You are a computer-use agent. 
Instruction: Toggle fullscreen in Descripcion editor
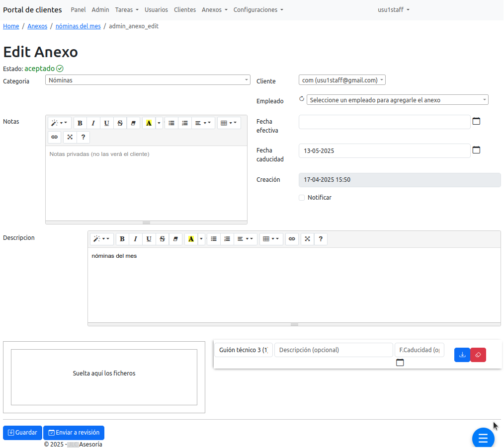click(x=307, y=239)
